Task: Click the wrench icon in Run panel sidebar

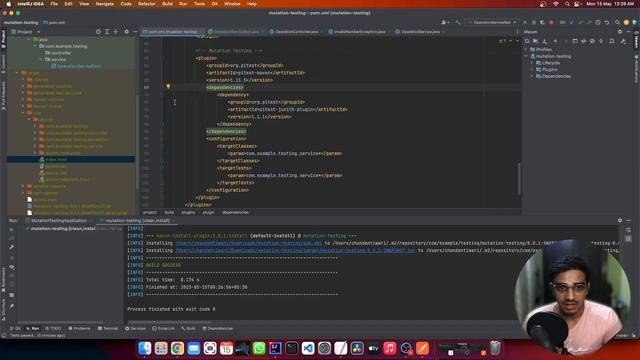Action: pyautogui.click(x=11, y=247)
